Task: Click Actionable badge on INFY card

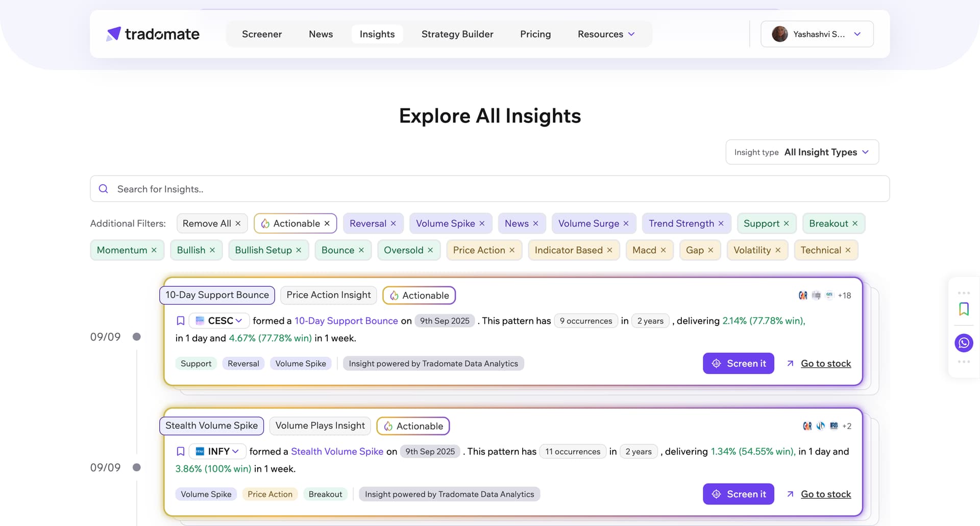Action: pos(413,426)
